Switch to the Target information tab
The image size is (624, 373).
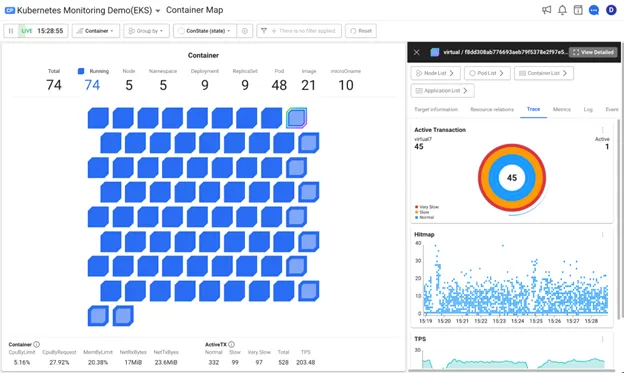[436, 109]
